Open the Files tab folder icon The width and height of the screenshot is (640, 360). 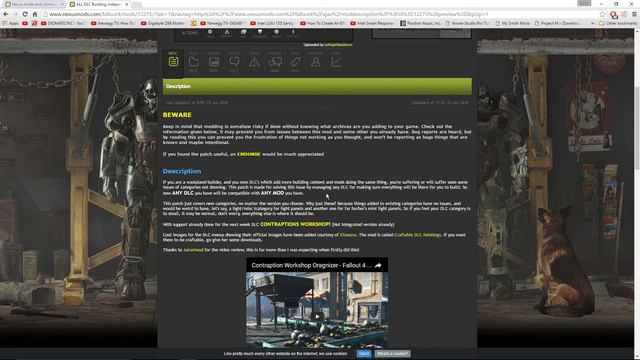point(193,62)
